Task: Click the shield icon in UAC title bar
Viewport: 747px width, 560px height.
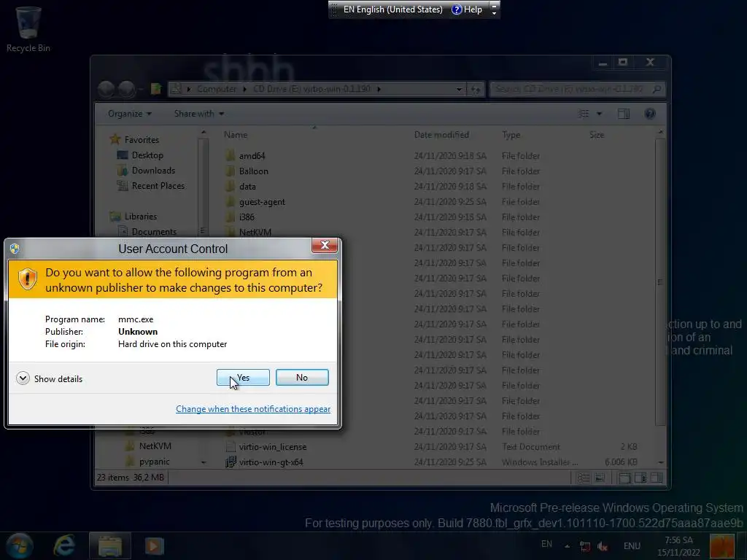Action: (x=15, y=249)
